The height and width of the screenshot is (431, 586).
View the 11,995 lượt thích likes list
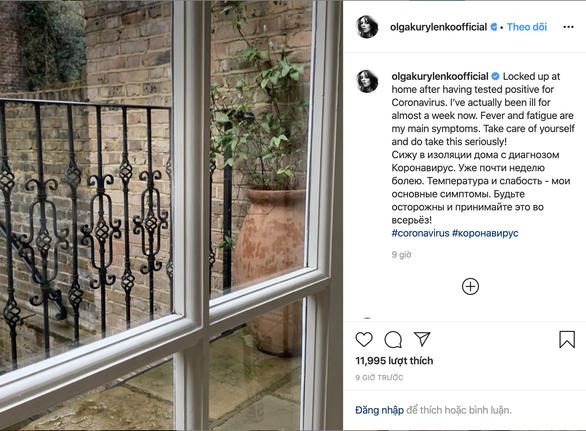click(394, 361)
